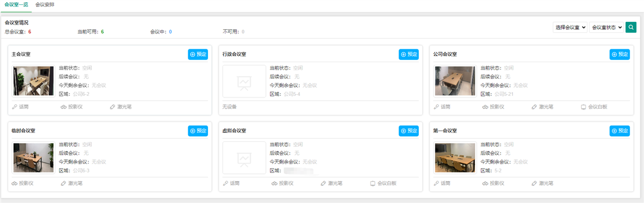This screenshot has width=644, height=203.
Task: Open the 临时会议室 room photo
Action: [x=33, y=157]
